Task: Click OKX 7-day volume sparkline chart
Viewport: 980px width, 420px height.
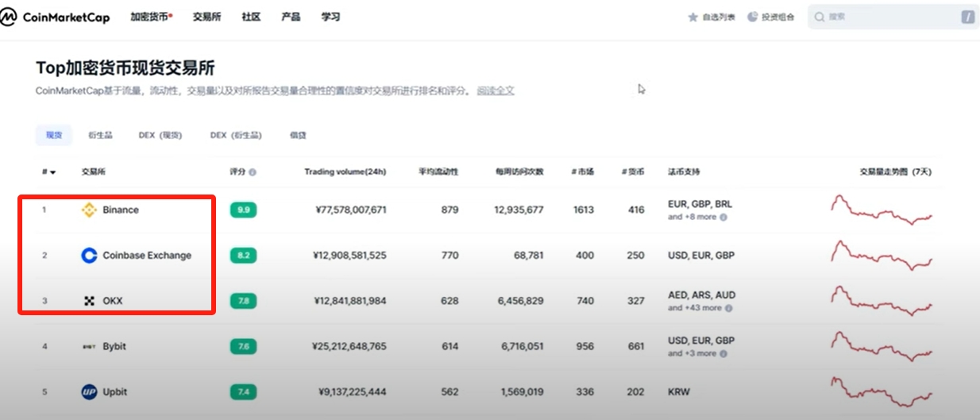Action: [x=882, y=301]
